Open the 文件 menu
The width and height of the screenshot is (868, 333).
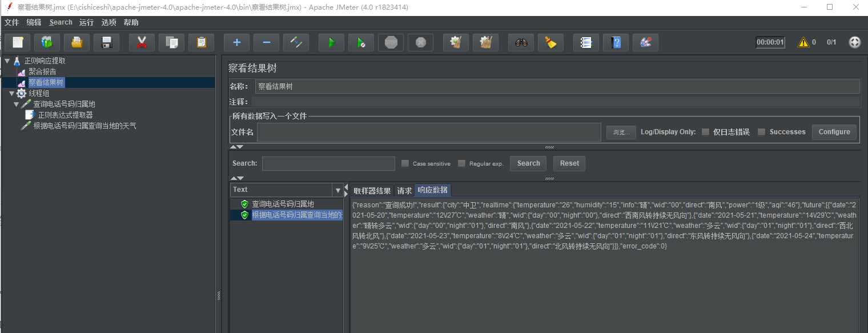click(x=12, y=22)
